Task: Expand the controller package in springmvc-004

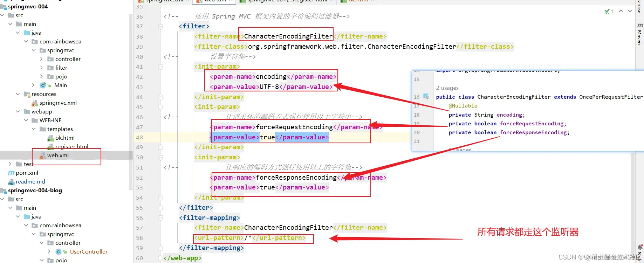Action: click(41, 59)
